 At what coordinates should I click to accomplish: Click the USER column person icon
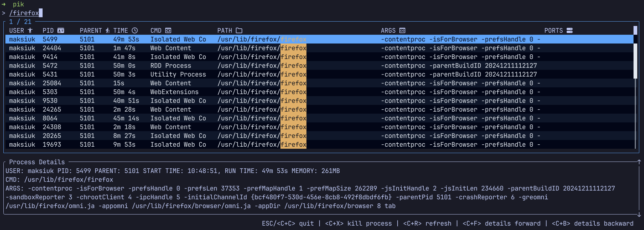30,30
